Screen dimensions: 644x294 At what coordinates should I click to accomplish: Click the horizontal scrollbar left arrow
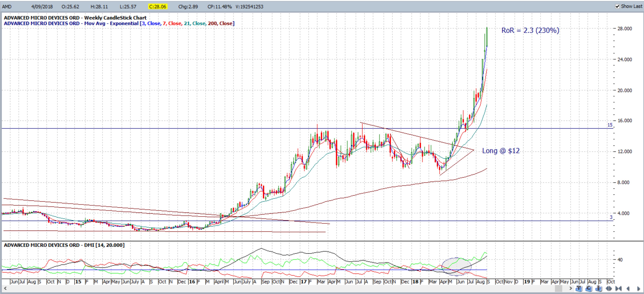(5, 289)
